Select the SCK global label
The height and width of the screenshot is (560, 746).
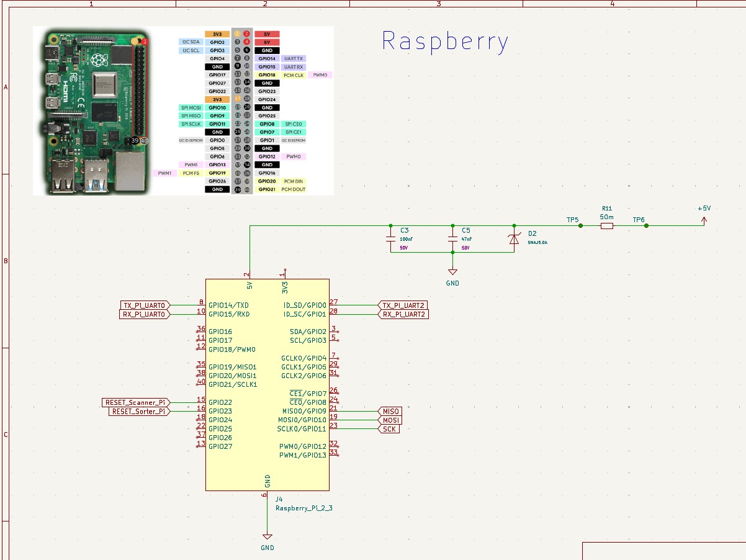389,429
